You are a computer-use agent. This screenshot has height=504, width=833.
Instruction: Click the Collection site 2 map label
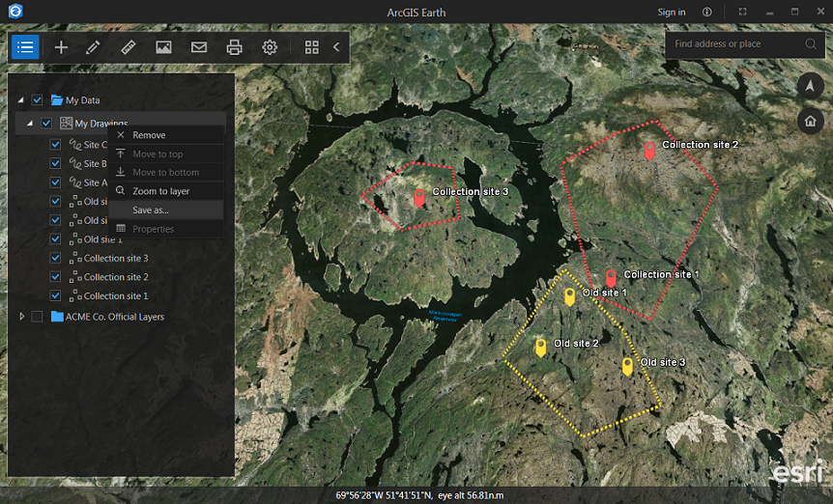pyautogui.click(x=701, y=144)
